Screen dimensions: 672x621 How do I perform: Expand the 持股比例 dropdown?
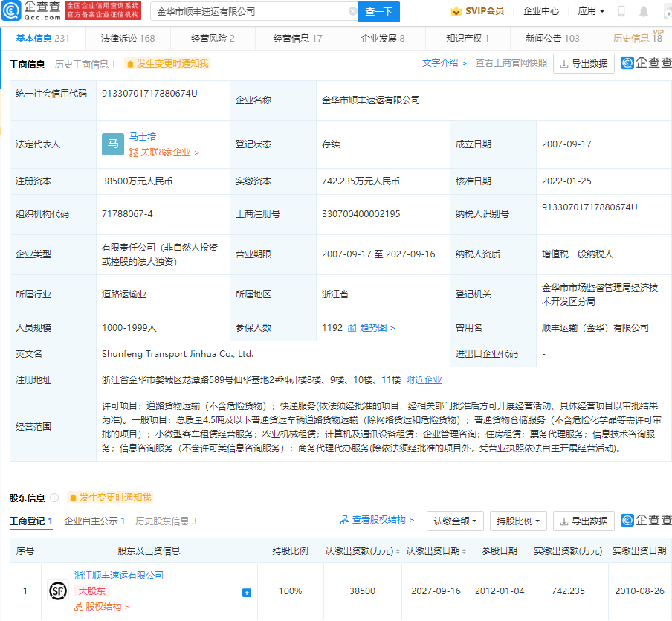point(516,521)
